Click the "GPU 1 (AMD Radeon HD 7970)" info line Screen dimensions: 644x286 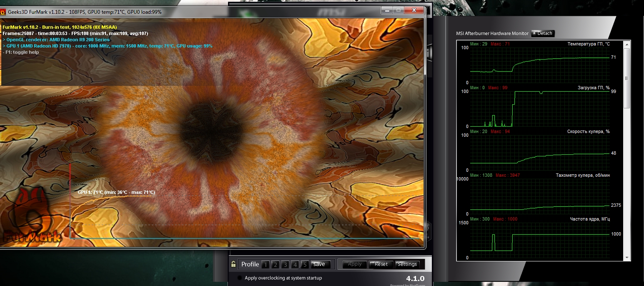[x=108, y=46]
